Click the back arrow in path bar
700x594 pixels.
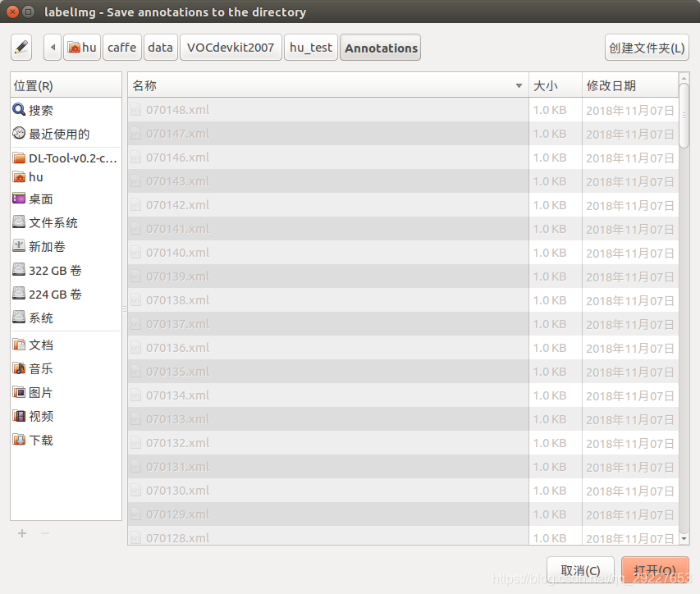(x=53, y=48)
